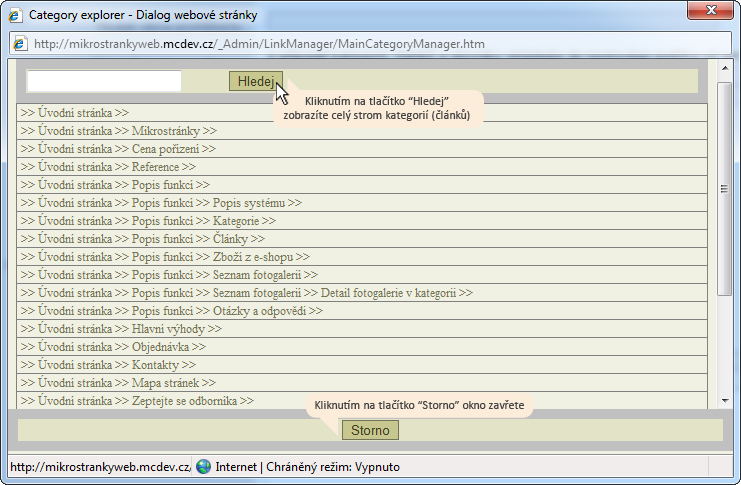Click the scrollbar up arrow
Viewport: 741px width, 485px height.
724,69
